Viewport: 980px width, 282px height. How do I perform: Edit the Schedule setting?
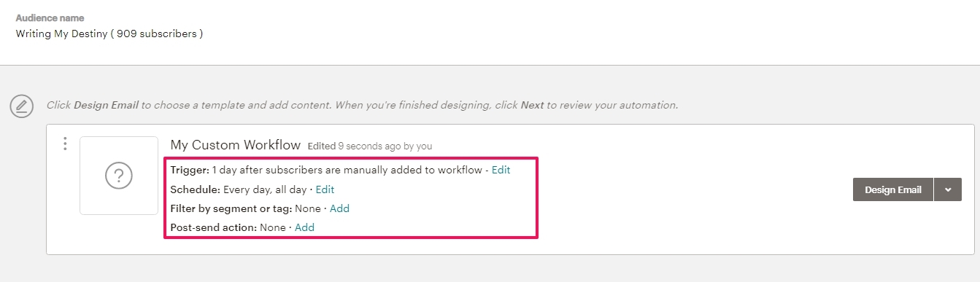coord(325,189)
